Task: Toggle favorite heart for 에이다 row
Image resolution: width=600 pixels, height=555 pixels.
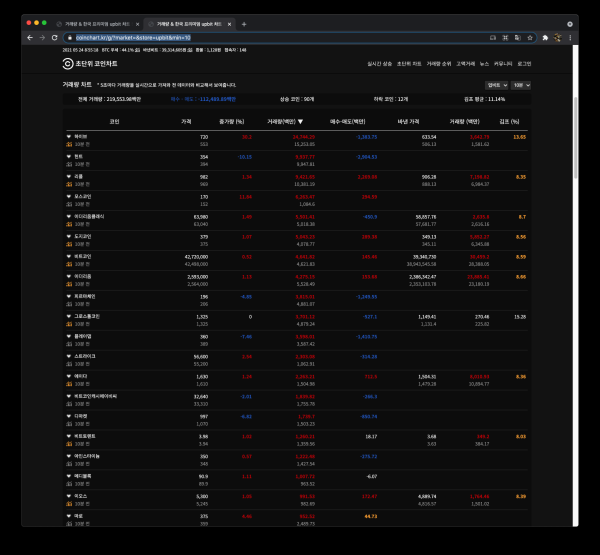Action: [x=69, y=376]
